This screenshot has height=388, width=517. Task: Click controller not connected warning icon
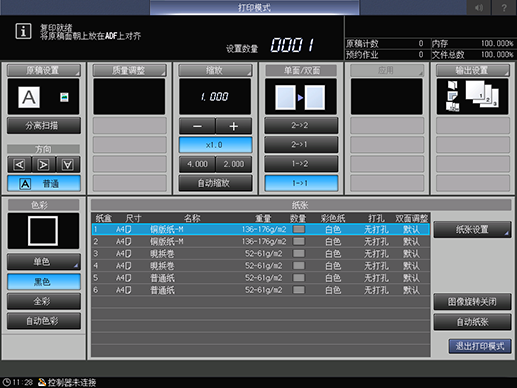(x=42, y=382)
